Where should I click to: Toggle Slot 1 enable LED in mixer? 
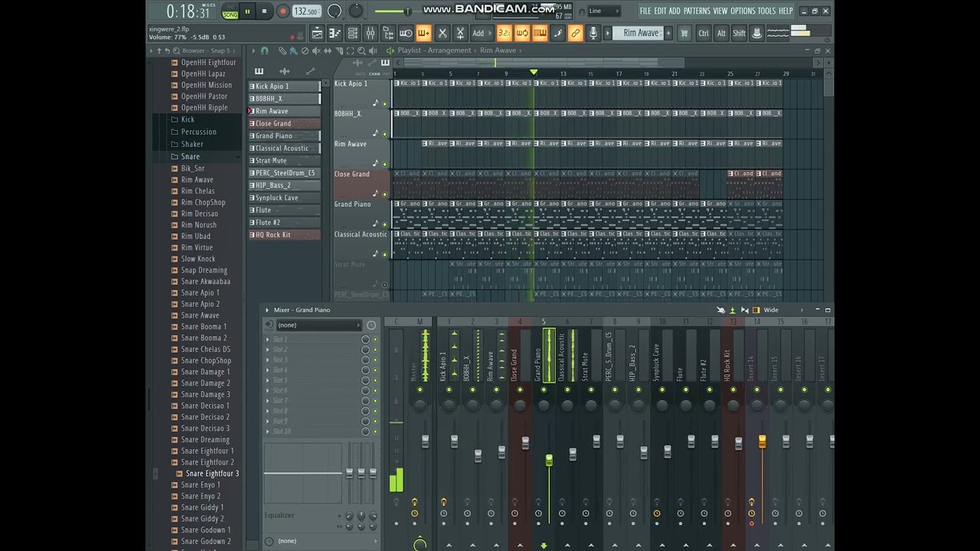coord(375,339)
